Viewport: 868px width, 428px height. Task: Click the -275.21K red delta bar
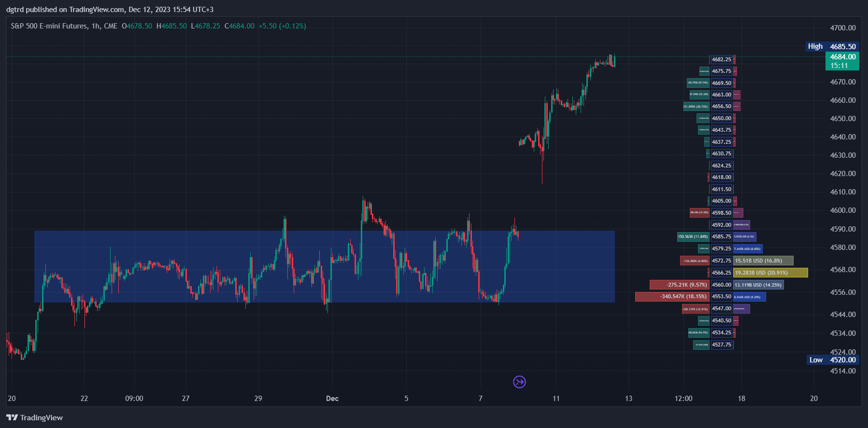click(x=679, y=285)
